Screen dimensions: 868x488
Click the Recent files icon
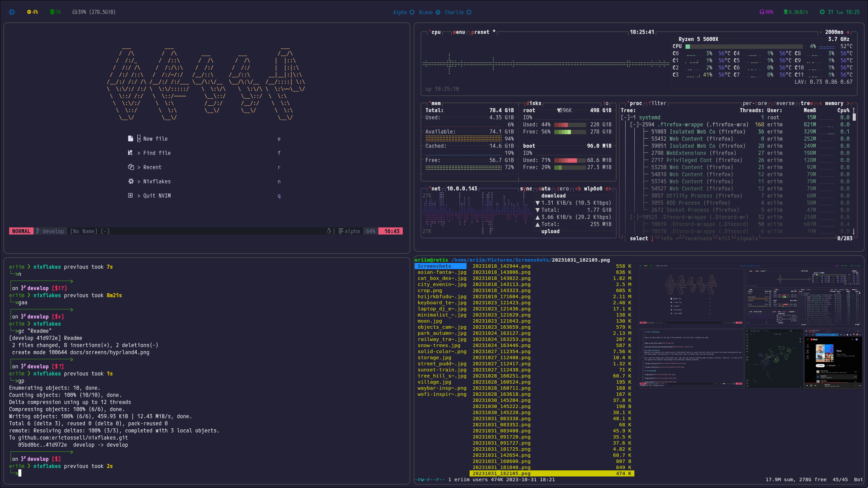[x=131, y=167]
